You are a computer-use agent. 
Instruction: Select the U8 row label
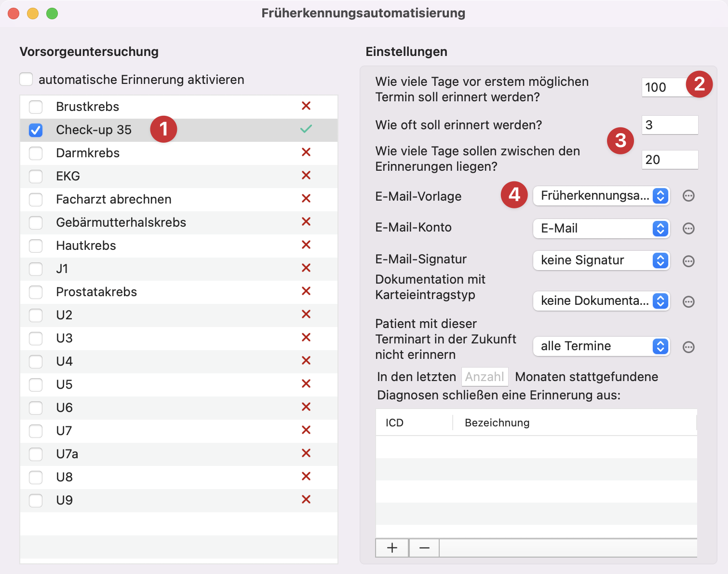click(64, 477)
